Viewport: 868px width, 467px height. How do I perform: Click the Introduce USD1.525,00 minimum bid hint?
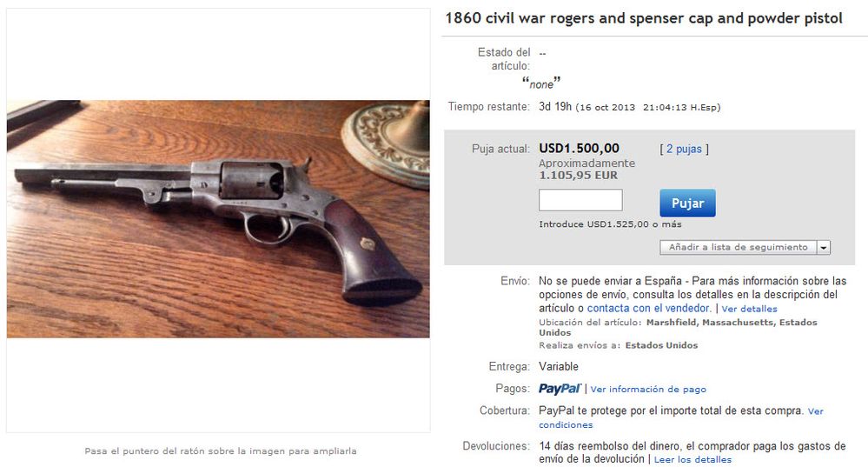(x=610, y=224)
